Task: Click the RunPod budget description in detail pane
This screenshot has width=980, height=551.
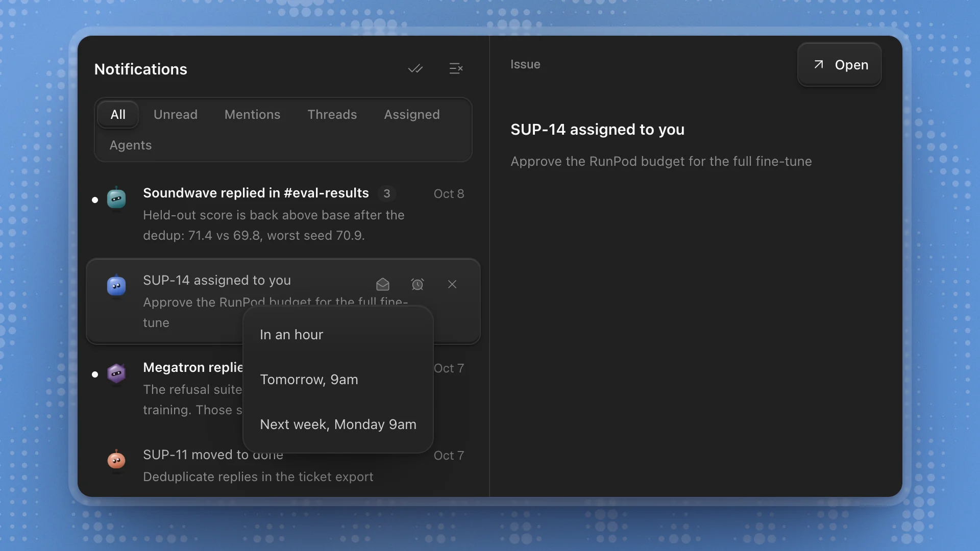Action: [x=661, y=161]
